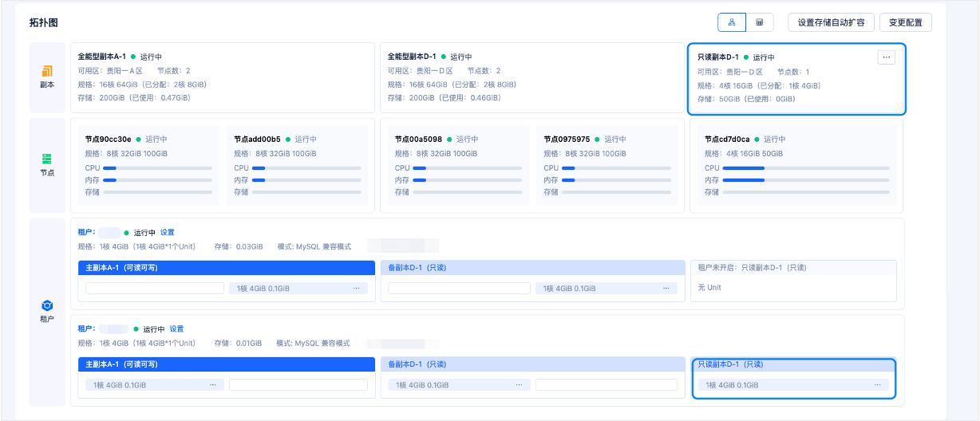
Task: Click 规格: 4核 16GiB 50GiB text
Action: point(744,153)
